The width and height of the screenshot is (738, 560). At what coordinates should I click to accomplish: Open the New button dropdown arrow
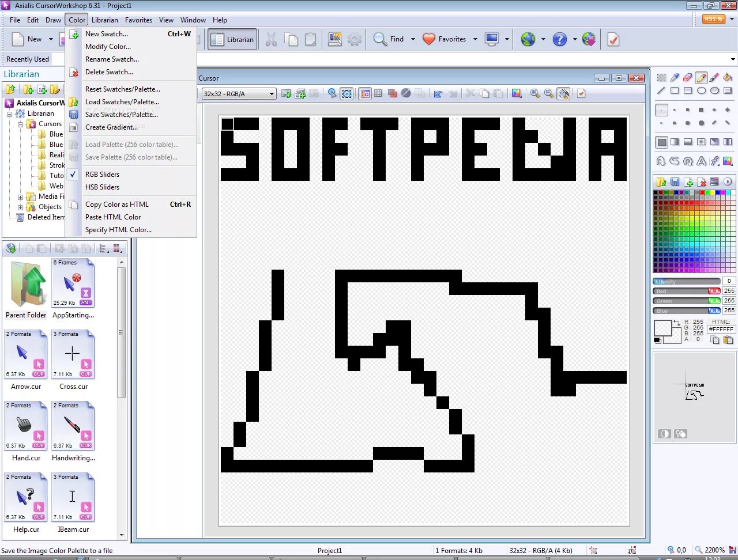pos(51,39)
